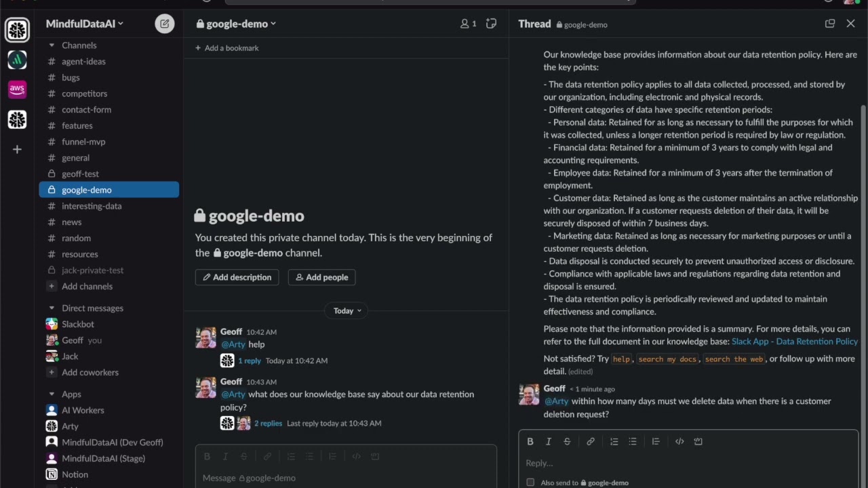Select the green-logo workspace icon in the rail
868x488 pixels.
(17, 60)
